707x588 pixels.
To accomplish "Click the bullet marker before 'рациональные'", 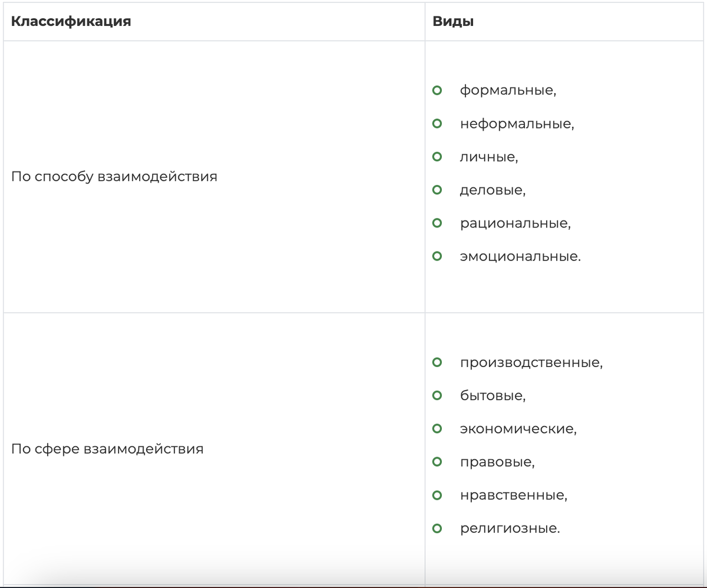I will [x=437, y=223].
